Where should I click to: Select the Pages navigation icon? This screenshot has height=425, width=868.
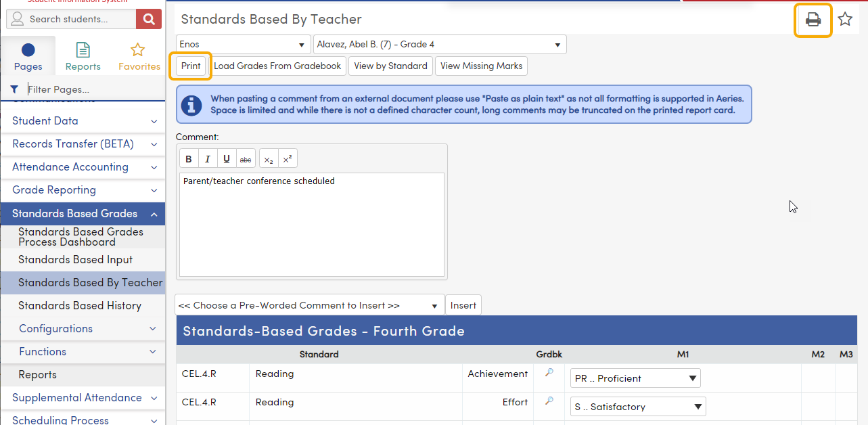[28, 54]
